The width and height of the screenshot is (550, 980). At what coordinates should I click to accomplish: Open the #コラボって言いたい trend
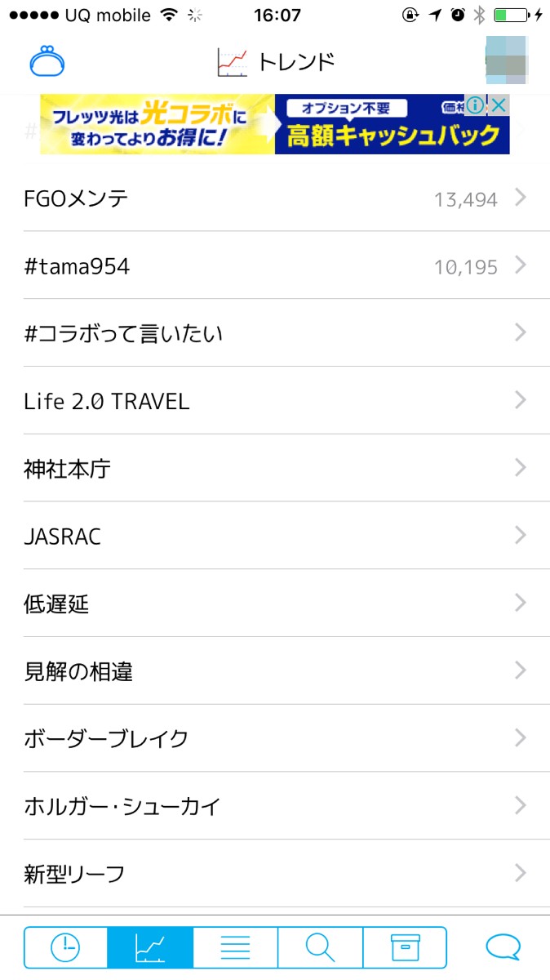[122, 333]
